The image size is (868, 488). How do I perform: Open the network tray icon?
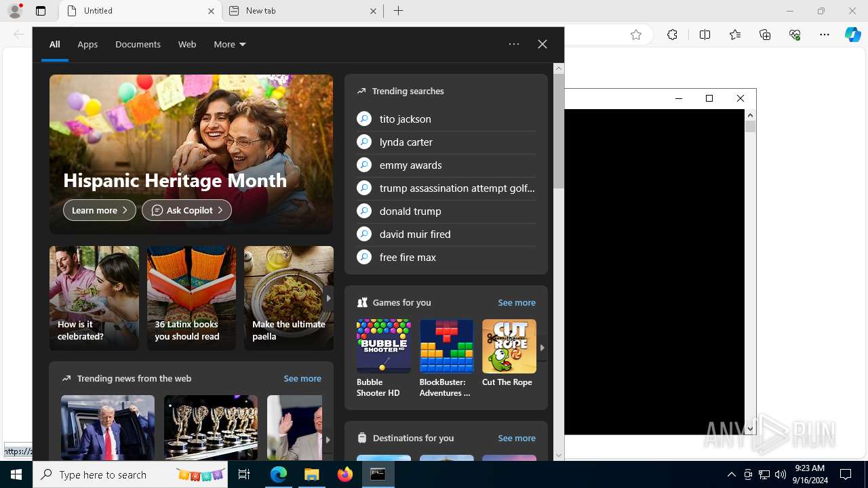pyautogui.click(x=764, y=474)
